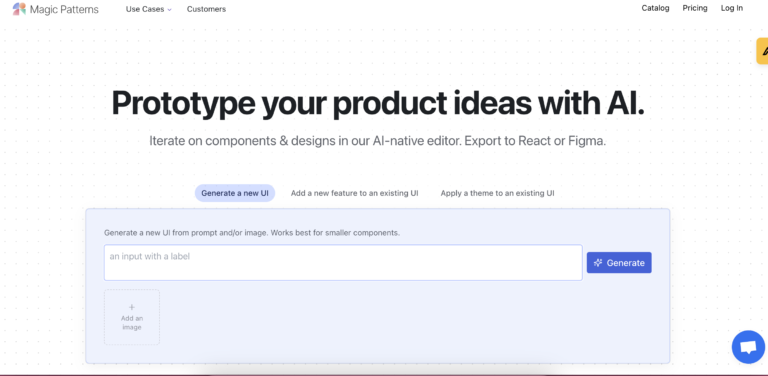
Task: Click the Generate button
Action: coord(619,262)
